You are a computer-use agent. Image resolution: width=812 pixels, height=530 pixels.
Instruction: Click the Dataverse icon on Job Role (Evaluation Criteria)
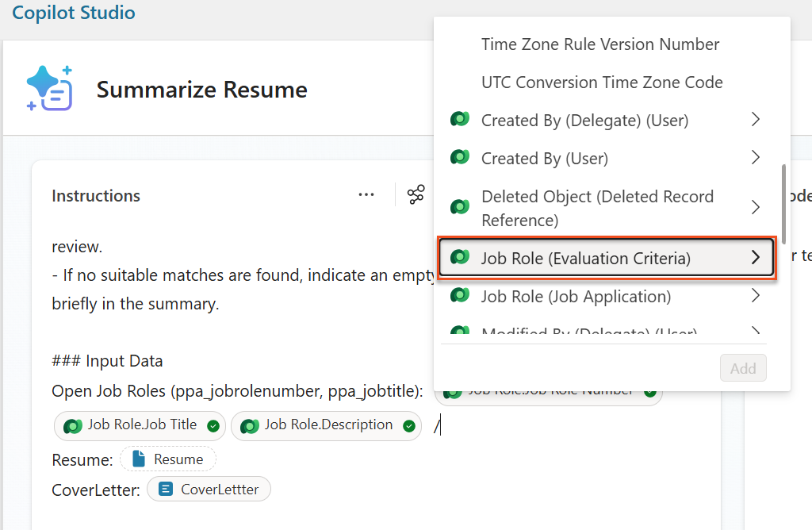click(460, 258)
